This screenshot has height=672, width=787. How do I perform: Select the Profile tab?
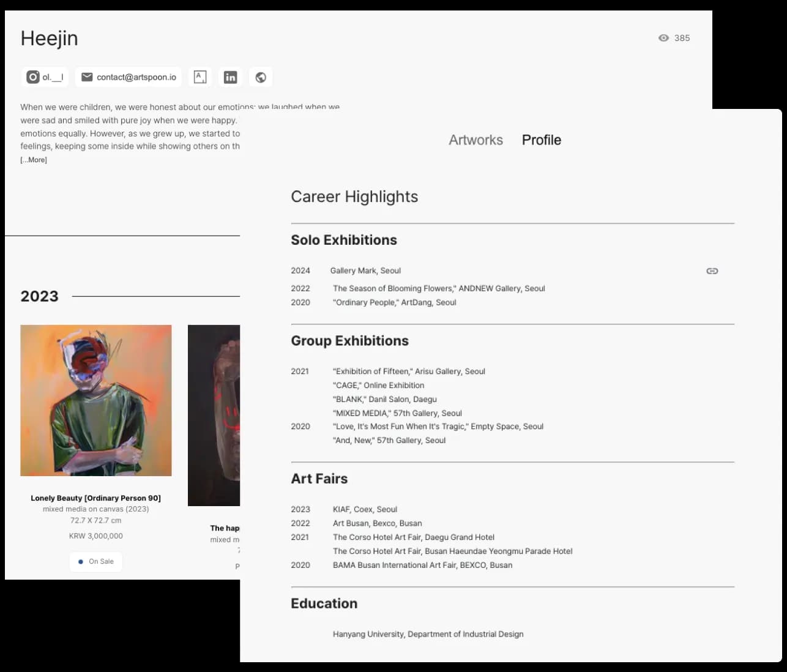tap(541, 140)
